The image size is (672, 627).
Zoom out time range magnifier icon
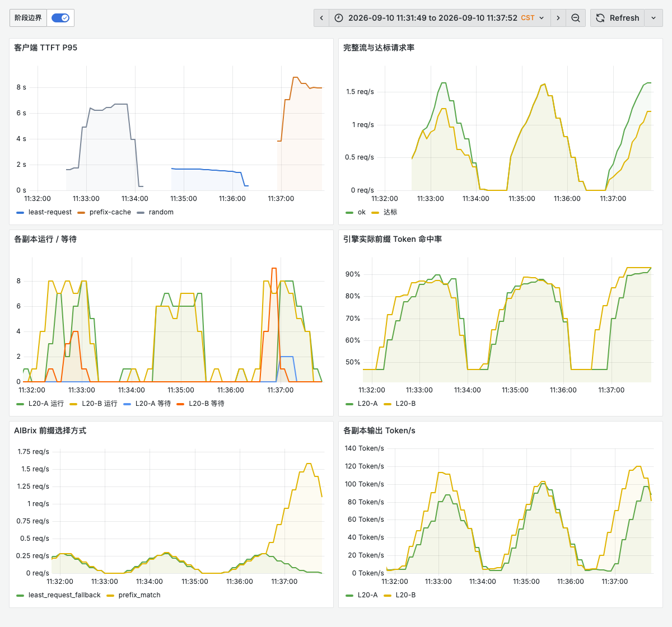click(x=576, y=18)
